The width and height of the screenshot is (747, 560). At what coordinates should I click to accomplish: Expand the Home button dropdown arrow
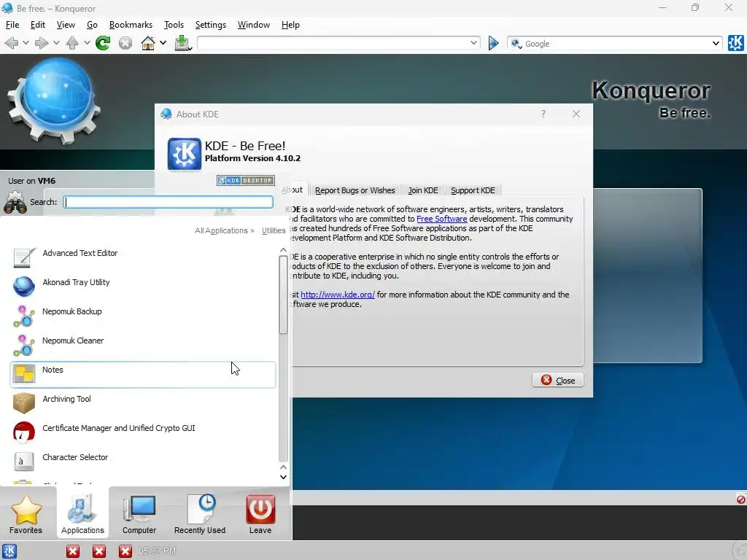(x=163, y=43)
